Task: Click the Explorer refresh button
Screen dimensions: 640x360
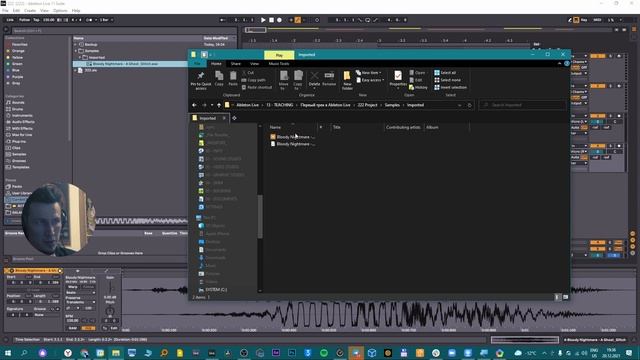Action: click(x=469, y=105)
